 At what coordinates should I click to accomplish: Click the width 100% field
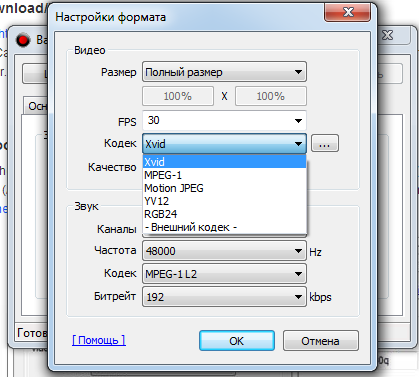tap(178, 96)
